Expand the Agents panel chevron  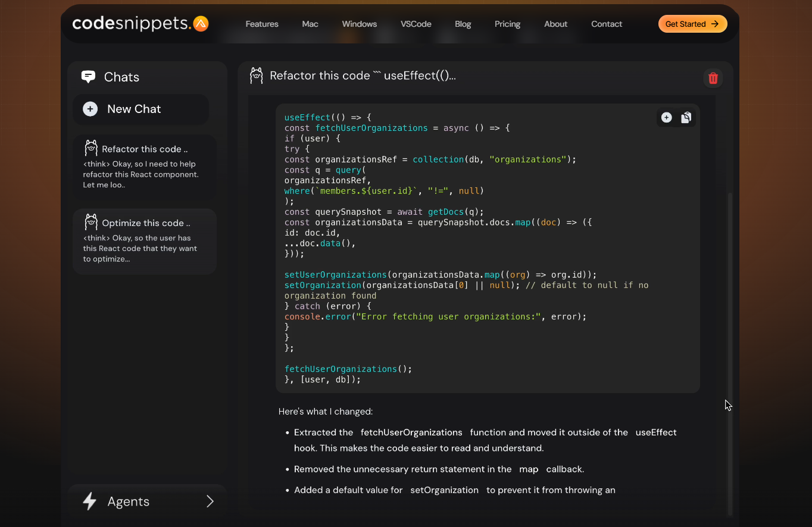[x=210, y=501]
